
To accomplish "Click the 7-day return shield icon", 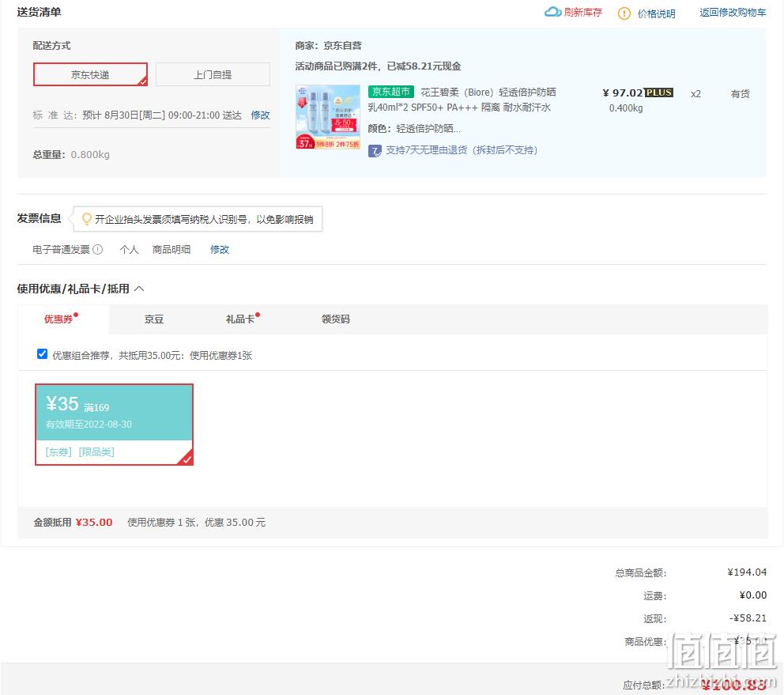I will pyautogui.click(x=375, y=150).
